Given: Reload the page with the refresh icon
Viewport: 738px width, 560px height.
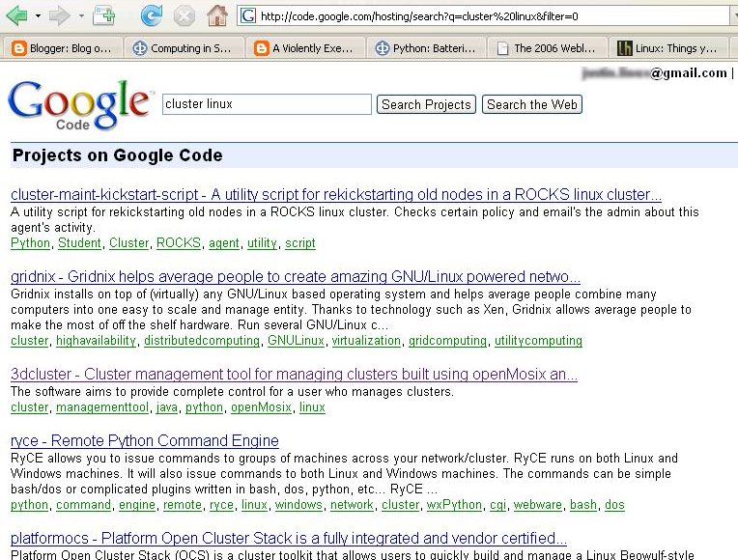Looking at the screenshot, I should point(151,15).
